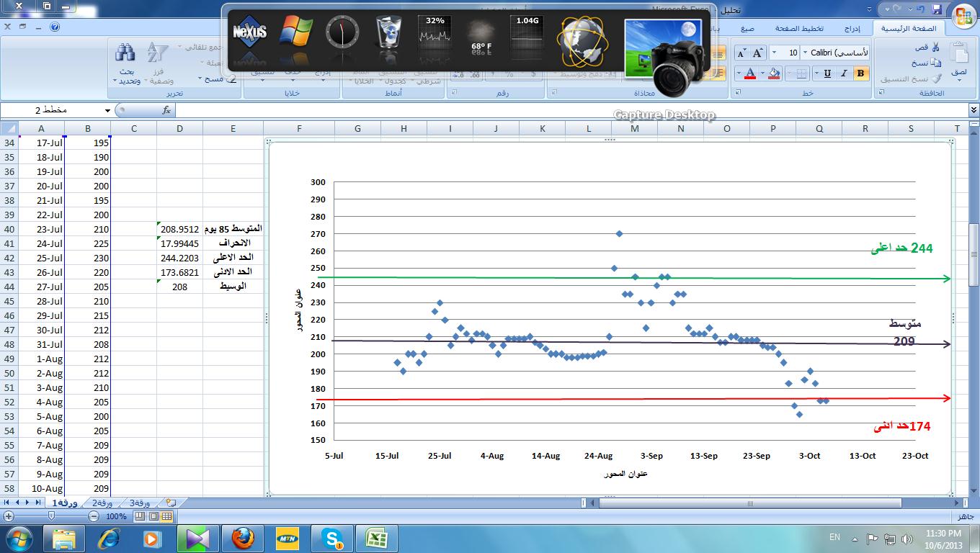Image resolution: width=980 pixels, height=553 pixels.
Task: Click the zoom slider handle
Action: tap(51, 516)
